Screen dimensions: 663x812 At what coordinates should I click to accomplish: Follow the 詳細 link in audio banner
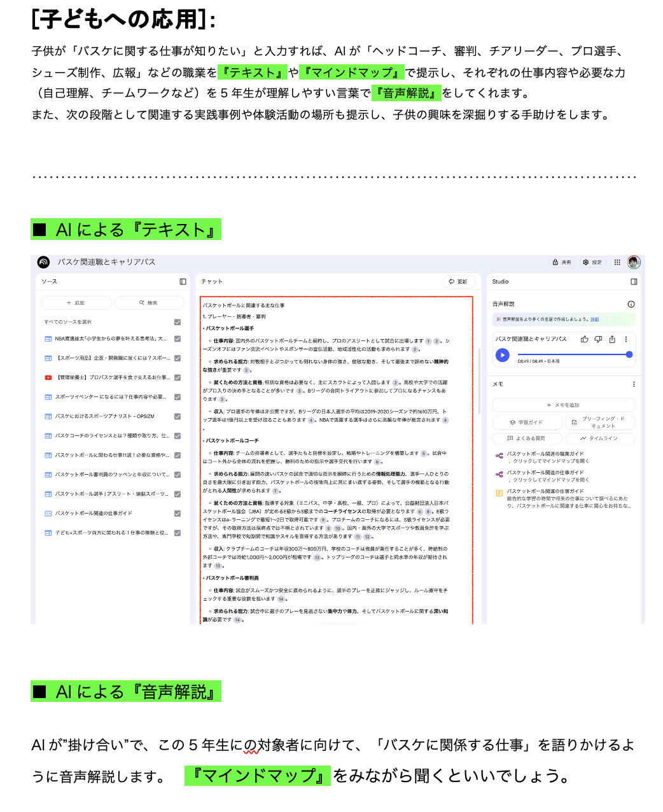click(x=594, y=319)
